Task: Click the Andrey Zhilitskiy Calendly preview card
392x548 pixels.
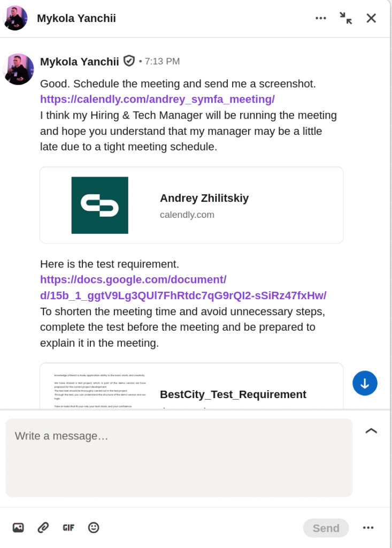Action: [x=191, y=205]
